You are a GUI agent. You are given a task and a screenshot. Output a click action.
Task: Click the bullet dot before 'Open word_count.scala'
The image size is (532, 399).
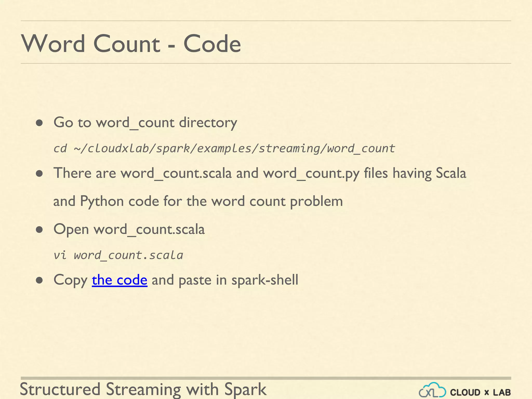click(x=39, y=230)
